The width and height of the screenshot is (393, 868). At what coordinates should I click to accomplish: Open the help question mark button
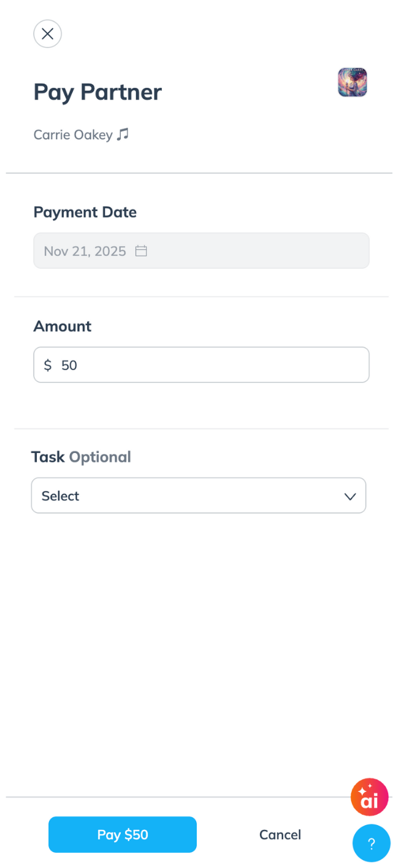371,843
